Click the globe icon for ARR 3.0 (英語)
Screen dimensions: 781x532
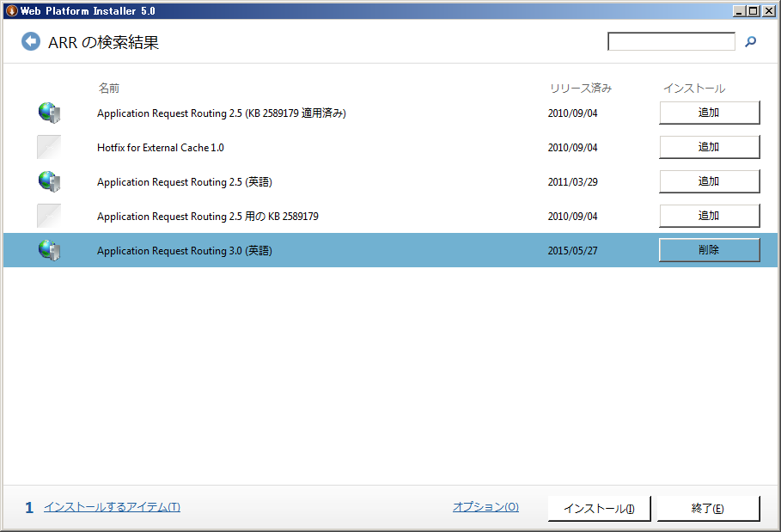pyautogui.click(x=49, y=250)
